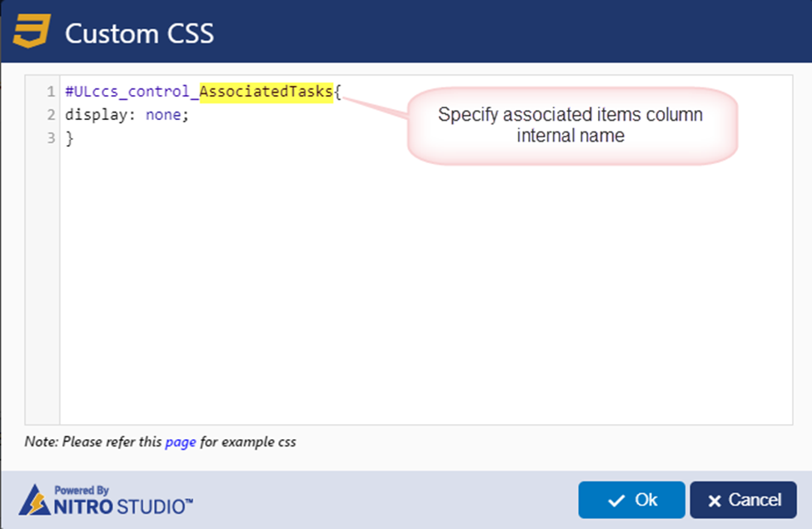Click the X icon on Cancel button
Screen dimensions: 812x529
click(715, 501)
